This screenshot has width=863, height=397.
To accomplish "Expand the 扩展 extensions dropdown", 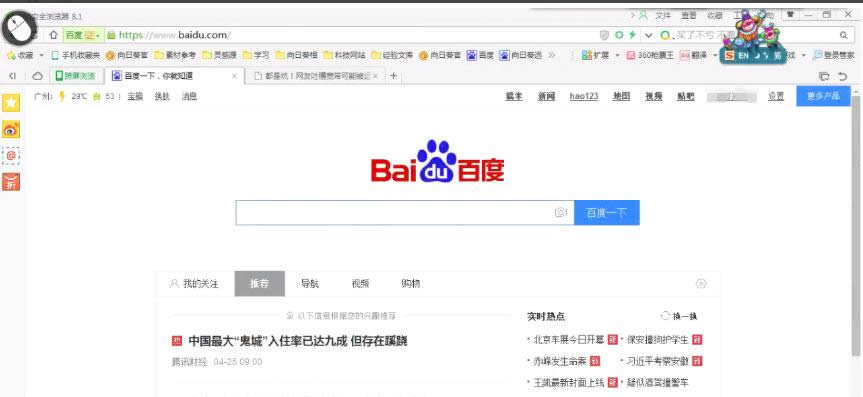I will tap(617, 56).
